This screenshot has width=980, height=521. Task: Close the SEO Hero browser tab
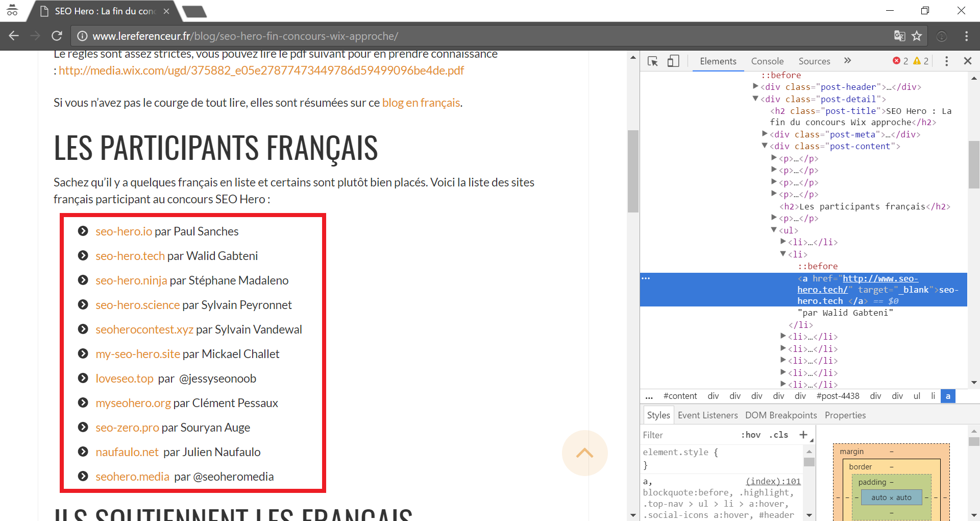tap(166, 11)
